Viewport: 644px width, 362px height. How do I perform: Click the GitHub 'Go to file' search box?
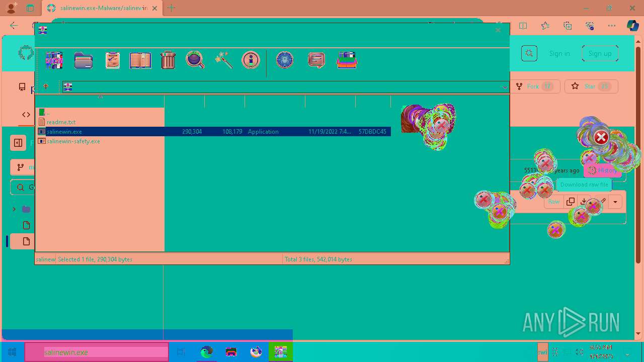pyautogui.click(x=23, y=188)
